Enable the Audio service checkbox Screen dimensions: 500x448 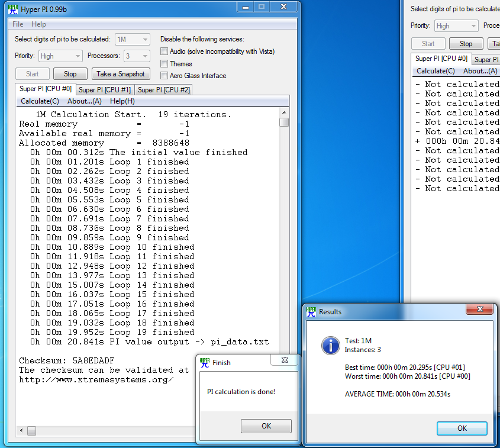point(164,51)
